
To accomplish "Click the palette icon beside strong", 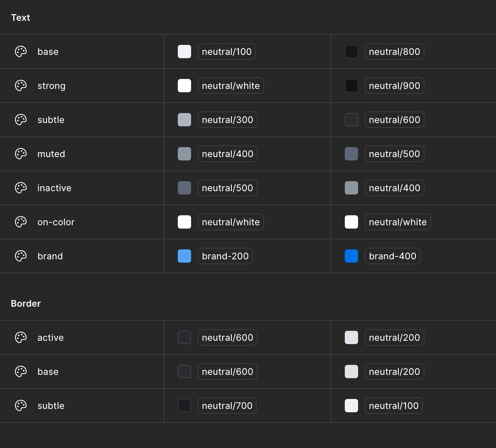I will (21, 86).
